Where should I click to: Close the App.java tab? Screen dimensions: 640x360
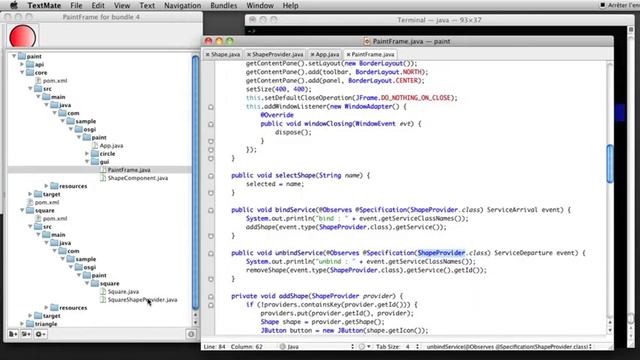pyautogui.click(x=312, y=54)
